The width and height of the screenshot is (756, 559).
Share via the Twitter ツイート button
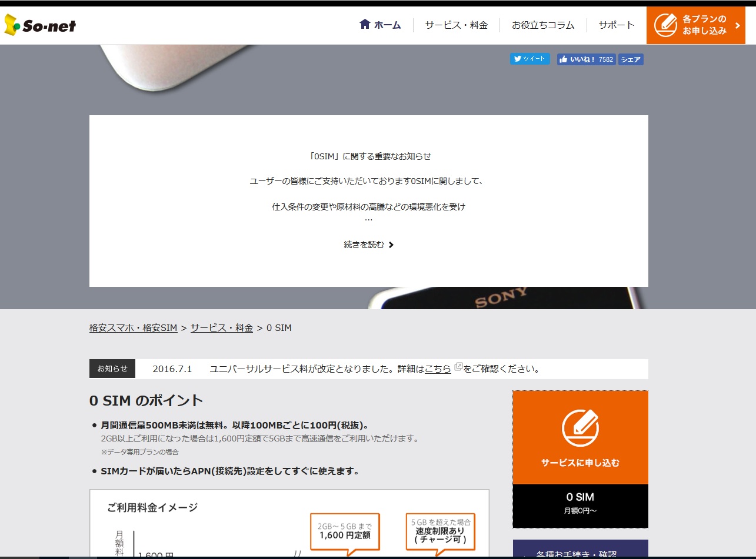530,59
